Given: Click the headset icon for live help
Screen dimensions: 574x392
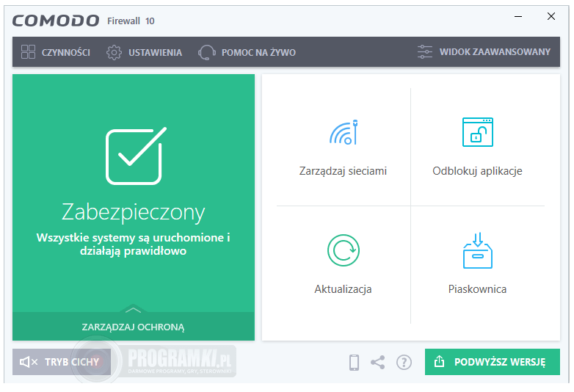Looking at the screenshot, I should [x=207, y=53].
